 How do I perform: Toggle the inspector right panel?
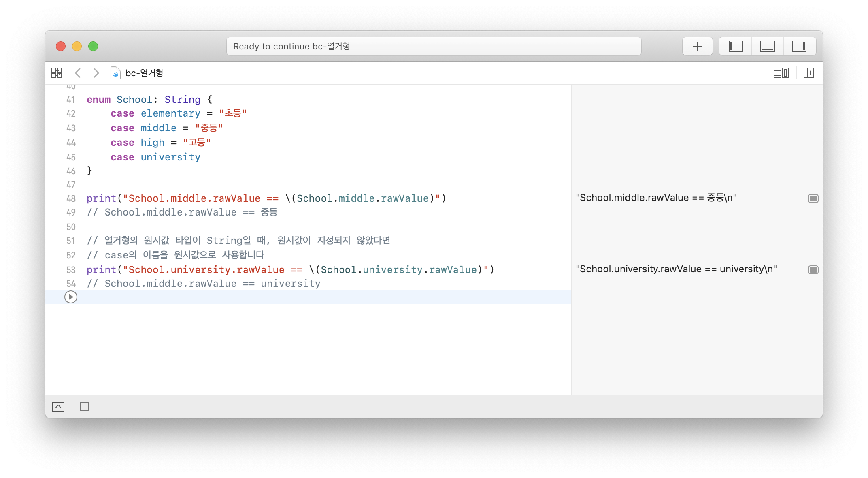(x=799, y=46)
